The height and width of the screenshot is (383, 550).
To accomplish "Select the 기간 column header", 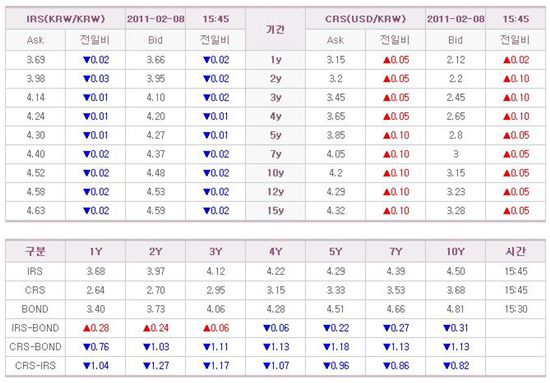I will pos(275,29).
